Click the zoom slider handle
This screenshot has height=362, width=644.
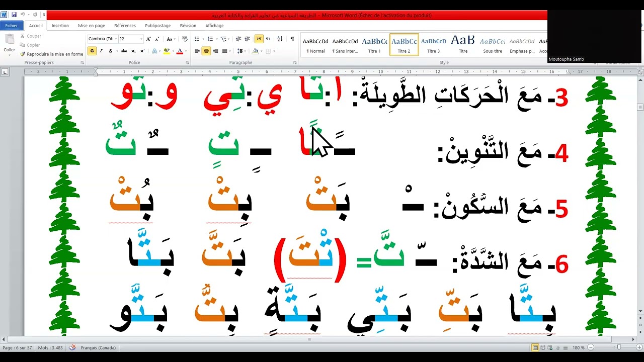(x=619, y=347)
